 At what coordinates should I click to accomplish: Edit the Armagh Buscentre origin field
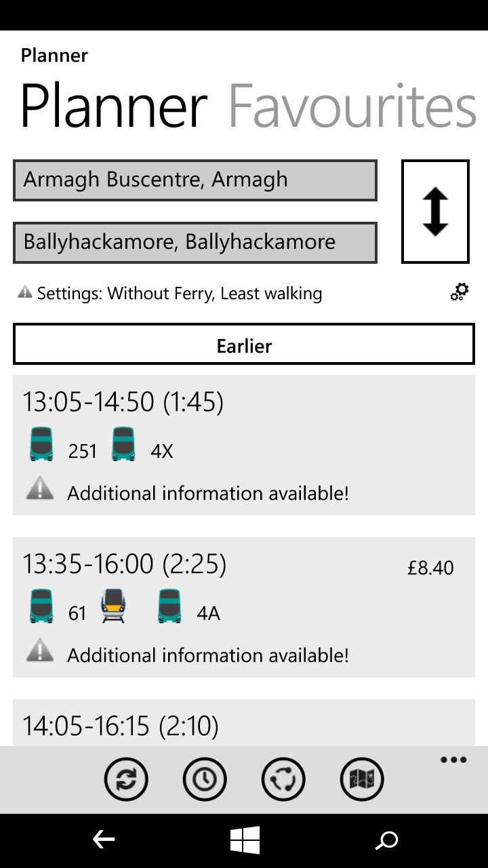(x=195, y=180)
